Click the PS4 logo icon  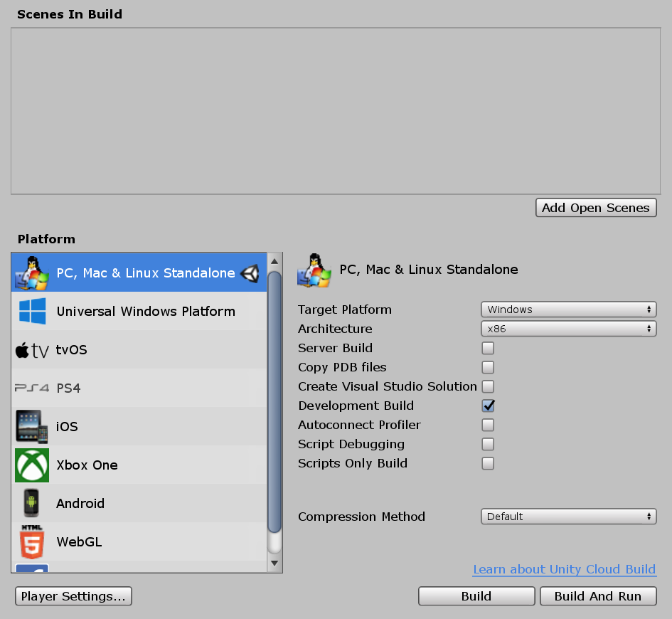pyautogui.click(x=32, y=388)
